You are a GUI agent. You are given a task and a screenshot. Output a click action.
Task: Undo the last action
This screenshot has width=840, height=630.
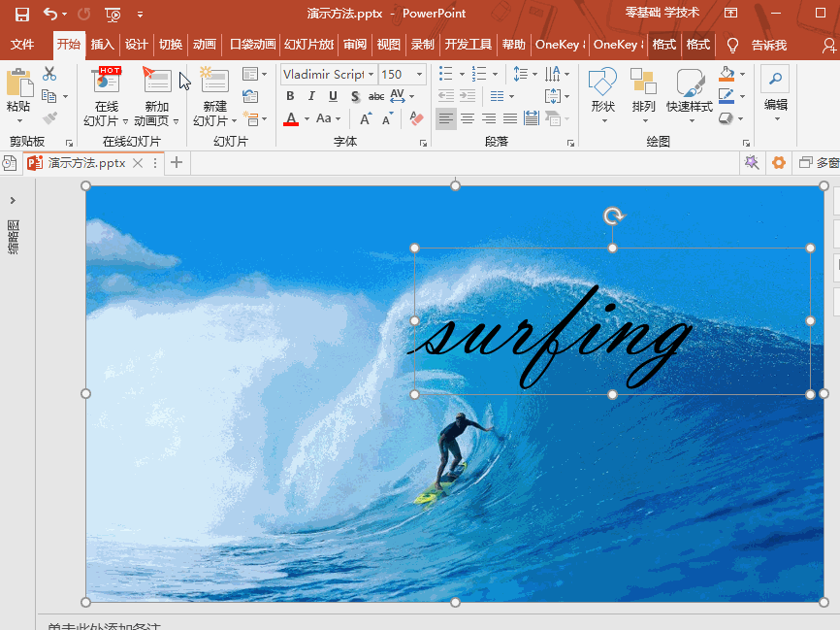[50, 14]
